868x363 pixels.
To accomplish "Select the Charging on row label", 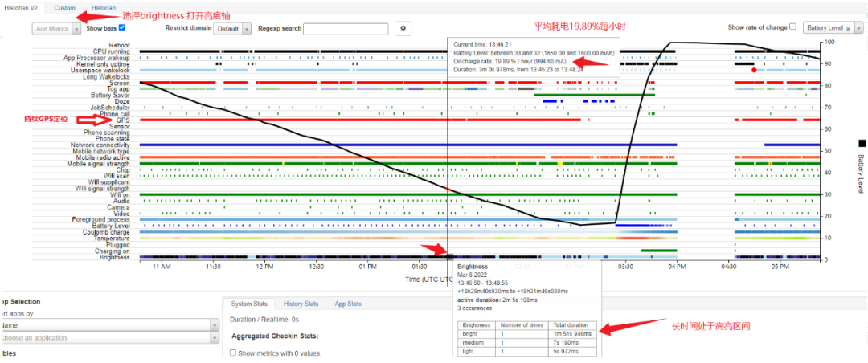I will point(113,251).
